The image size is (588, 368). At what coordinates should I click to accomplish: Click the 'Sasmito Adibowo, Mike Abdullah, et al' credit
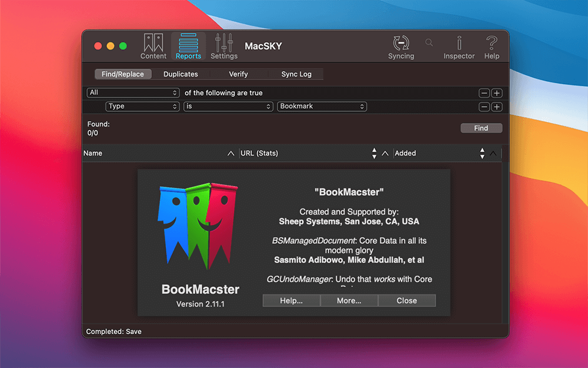click(x=349, y=260)
